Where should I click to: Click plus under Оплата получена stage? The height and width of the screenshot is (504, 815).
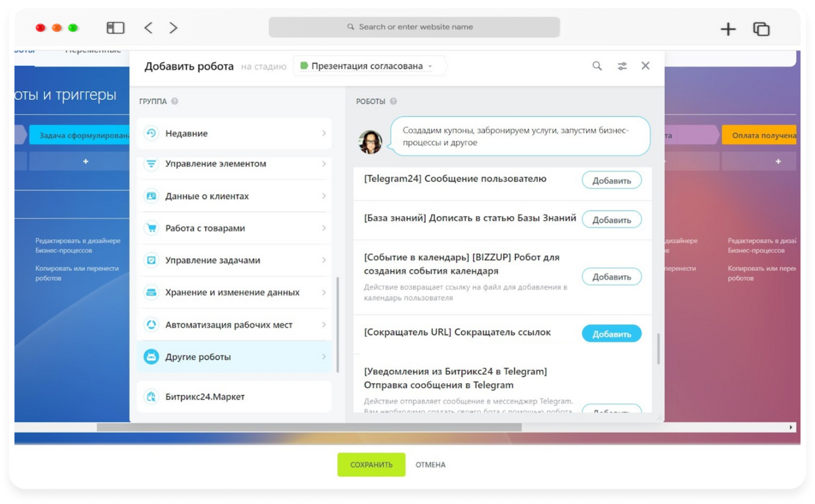[x=778, y=162]
